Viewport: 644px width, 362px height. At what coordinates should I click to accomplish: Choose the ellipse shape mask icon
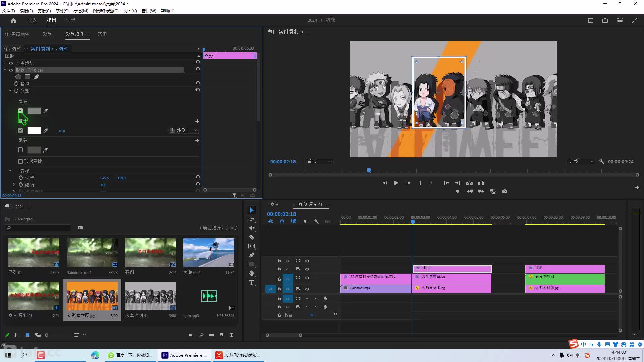pos(18,77)
